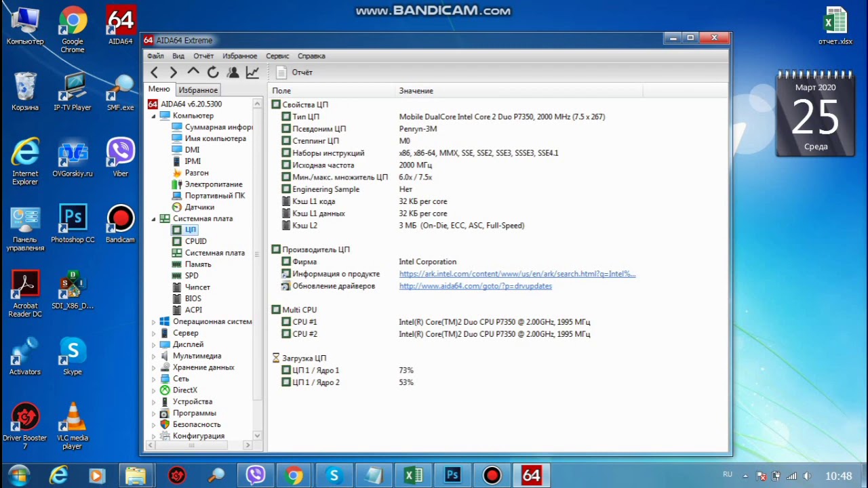
Task: Open the Сервис menu
Action: tap(277, 56)
